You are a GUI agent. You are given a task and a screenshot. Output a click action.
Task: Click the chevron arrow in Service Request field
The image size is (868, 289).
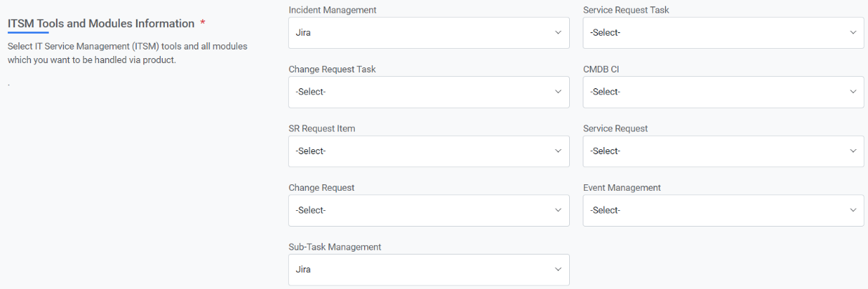tap(853, 151)
